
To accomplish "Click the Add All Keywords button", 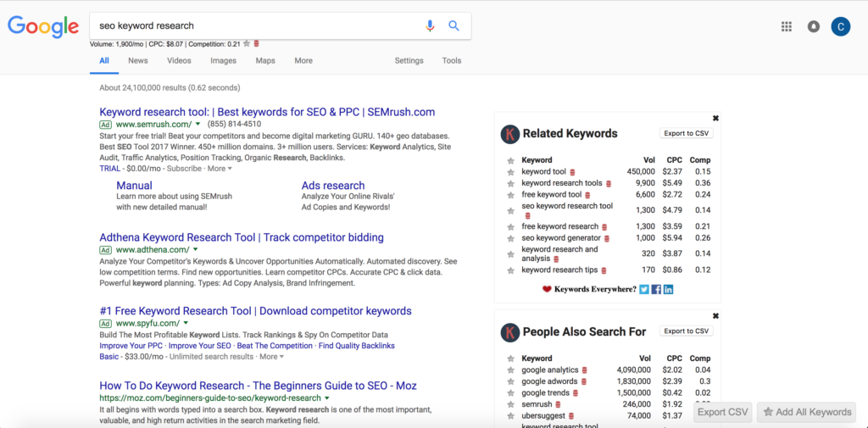I will (x=807, y=412).
